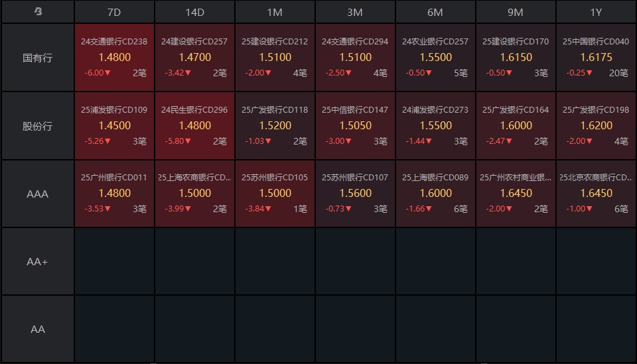The width and height of the screenshot is (637, 364).
Task: Select the 6M column header
Action: [x=435, y=12]
